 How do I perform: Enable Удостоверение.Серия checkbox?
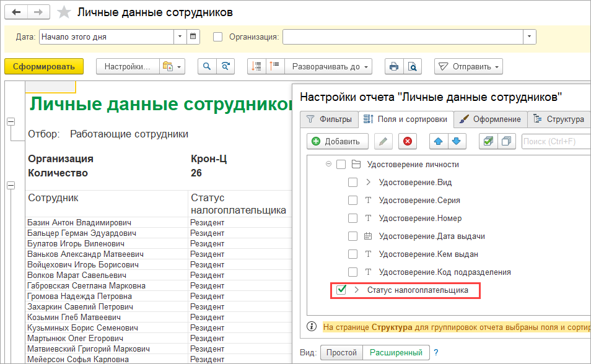click(352, 201)
